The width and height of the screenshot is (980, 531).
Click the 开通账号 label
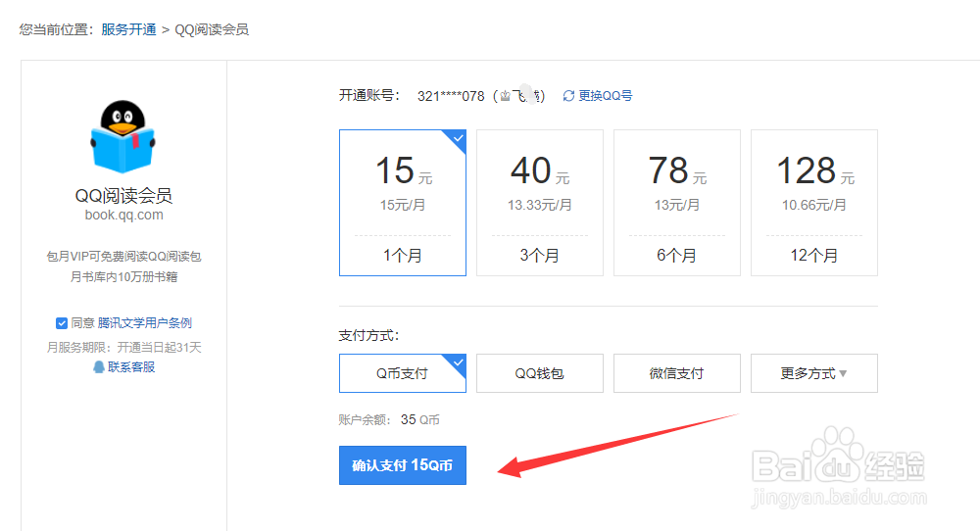pyautogui.click(x=368, y=96)
